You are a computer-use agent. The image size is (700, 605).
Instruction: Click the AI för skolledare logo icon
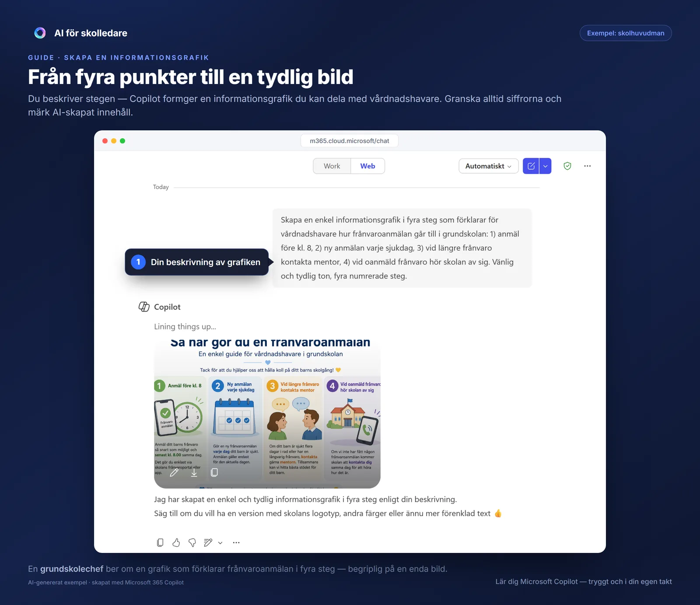coord(40,33)
